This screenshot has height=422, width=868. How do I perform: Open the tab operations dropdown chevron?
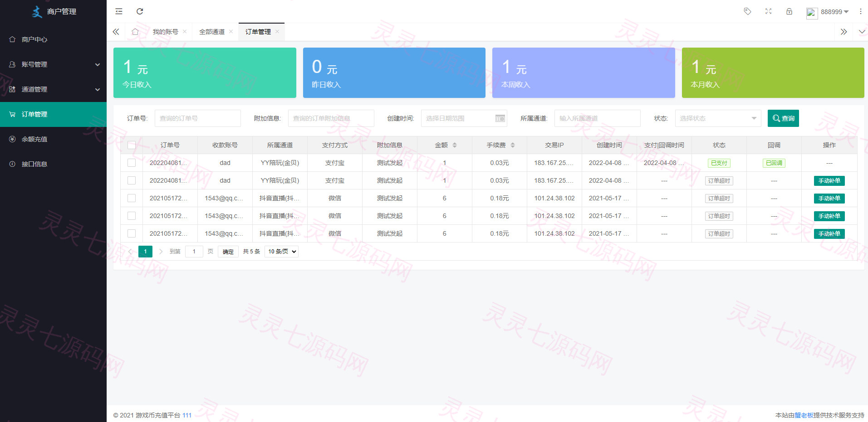tap(862, 32)
